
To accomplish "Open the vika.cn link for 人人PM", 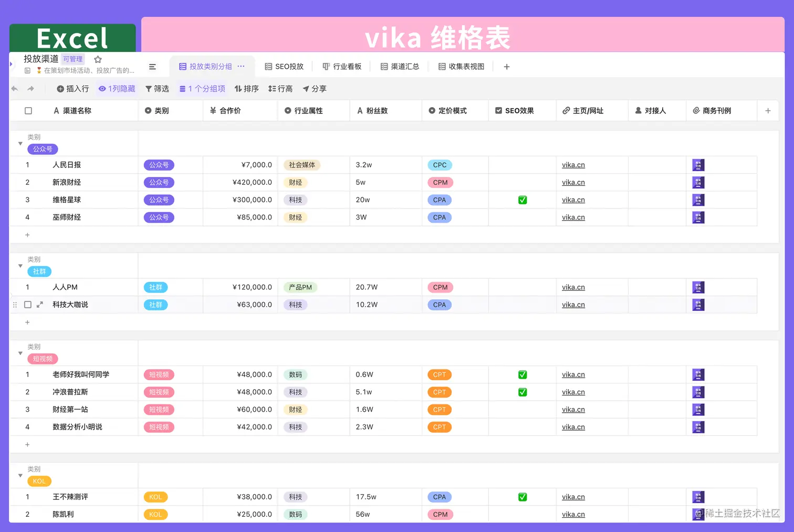I will (573, 287).
